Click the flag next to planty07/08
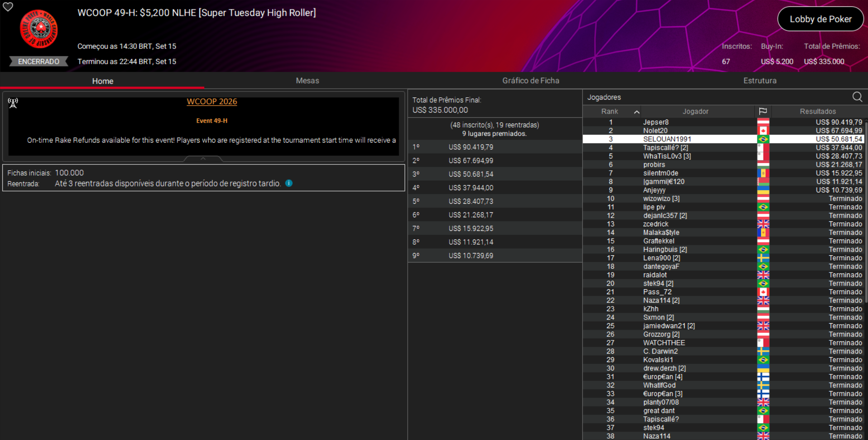Screen dimensions: 868x440 (x=763, y=402)
